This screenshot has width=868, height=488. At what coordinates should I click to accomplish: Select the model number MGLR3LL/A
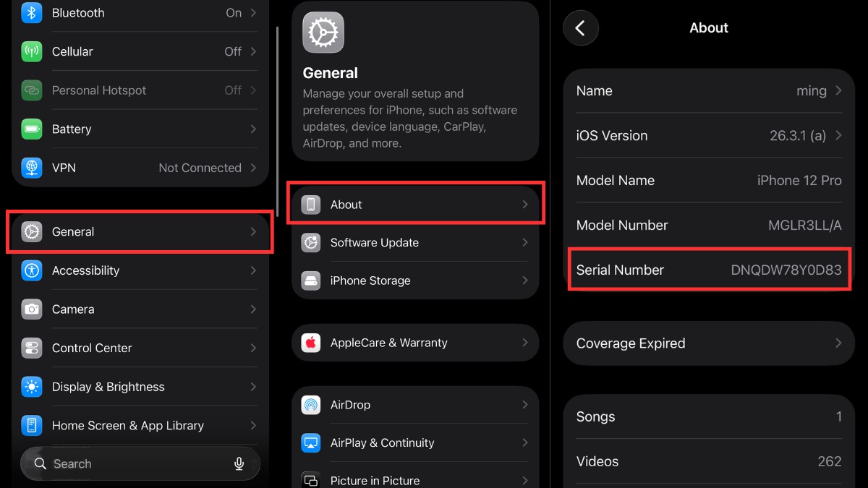point(805,225)
